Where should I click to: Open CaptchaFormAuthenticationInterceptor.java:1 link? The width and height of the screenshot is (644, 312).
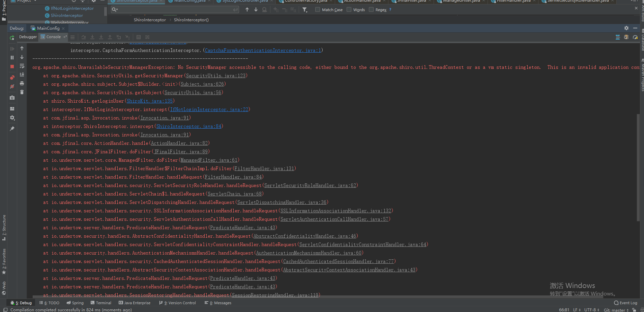point(263,50)
